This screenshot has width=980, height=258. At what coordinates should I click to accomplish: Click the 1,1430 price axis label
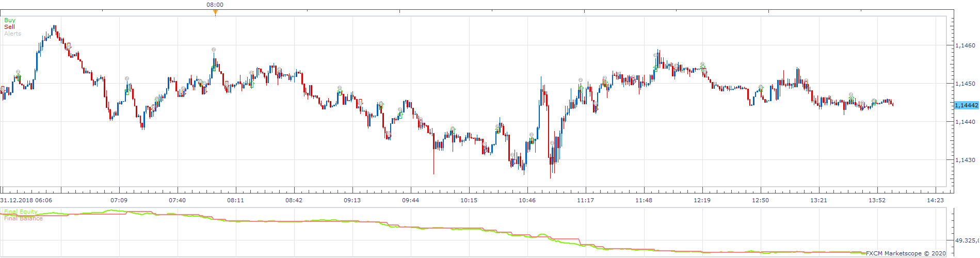point(965,160)
